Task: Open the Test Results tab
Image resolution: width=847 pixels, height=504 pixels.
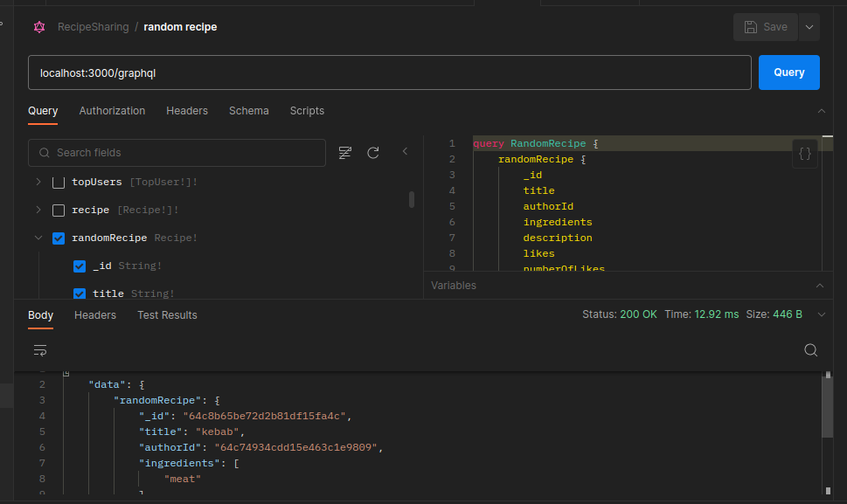Action: coord(167,315)
